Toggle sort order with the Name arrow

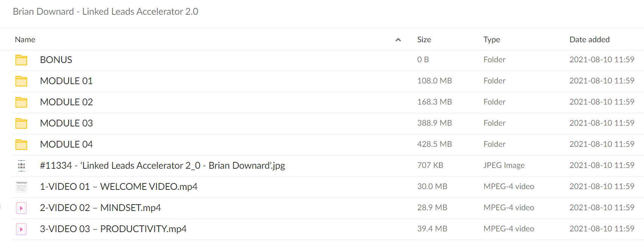point(398,40)
